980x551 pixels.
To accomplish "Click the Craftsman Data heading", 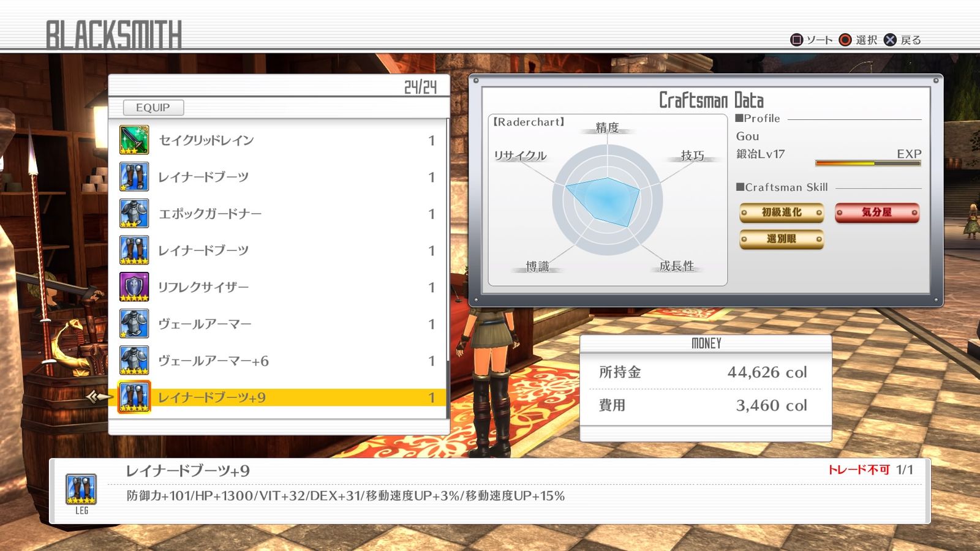I will click(x=711, y=100).
